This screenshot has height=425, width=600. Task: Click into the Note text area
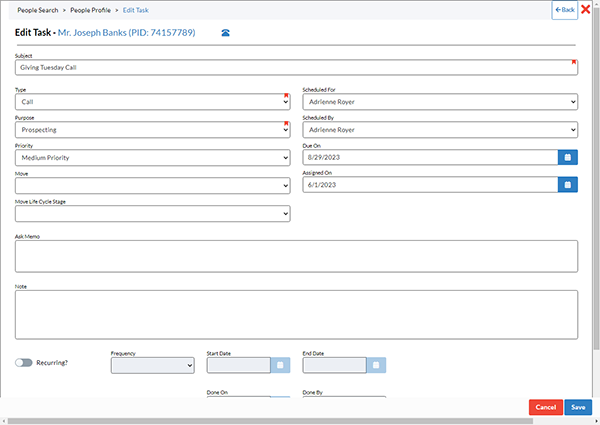pos(297,315)
